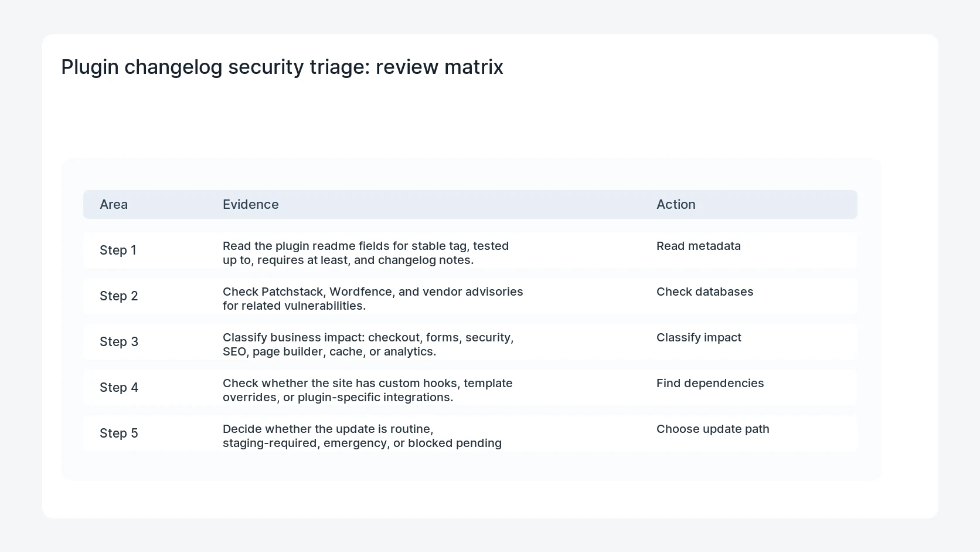
Task: Click the 'Check databases' action cell
Action: pos(705,292)
